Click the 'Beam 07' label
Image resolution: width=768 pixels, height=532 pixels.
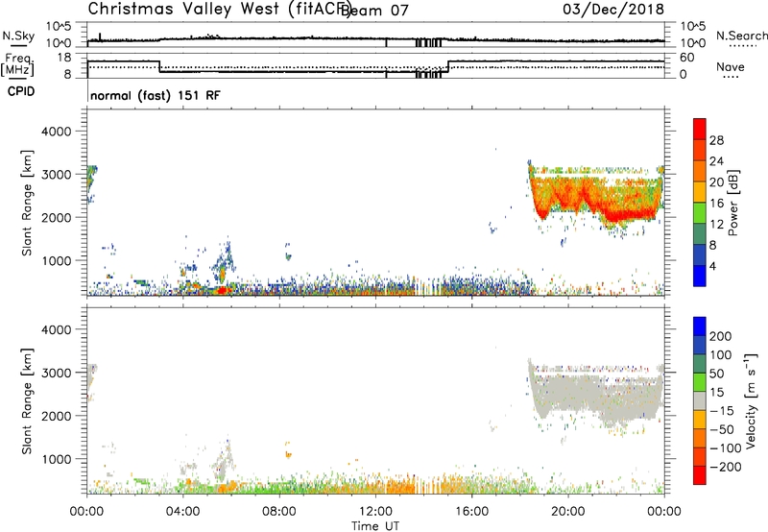(374, 11)
